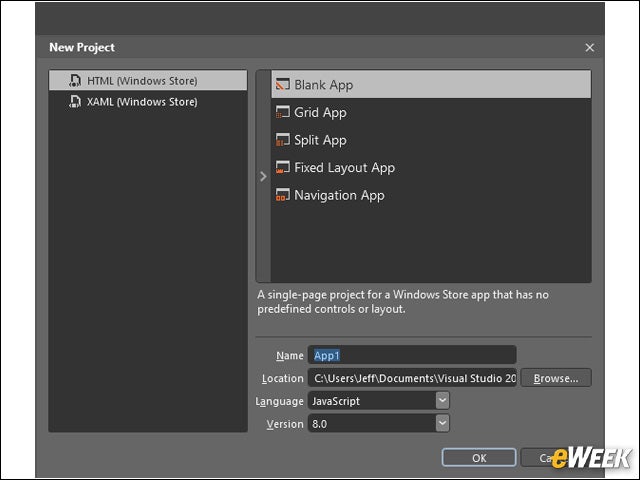This screenshot has height=480, width=640.
Task: Select HTML (Windows Store) project type
Action: coord(148,80)
